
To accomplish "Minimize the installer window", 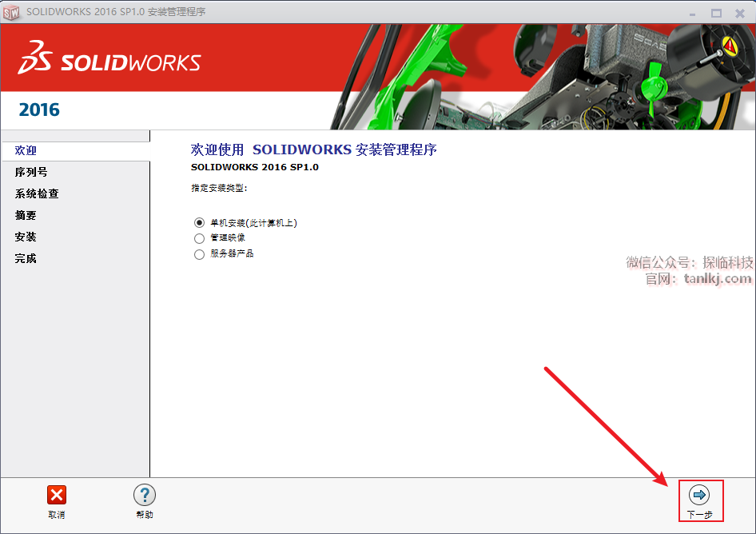I will [x=690, y=13].
